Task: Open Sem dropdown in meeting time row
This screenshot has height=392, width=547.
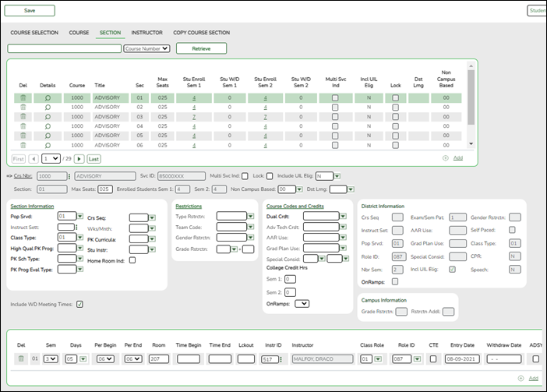Action: [51, 358]
